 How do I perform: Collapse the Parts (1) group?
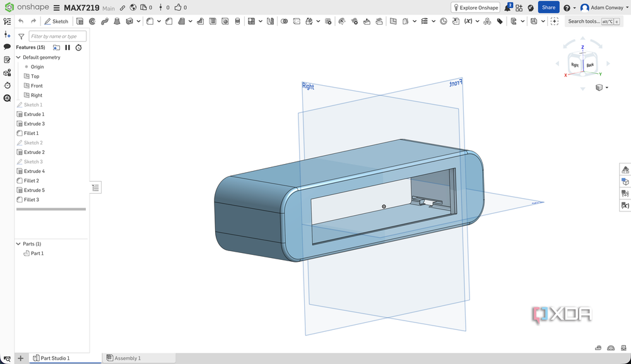[18, 244]
